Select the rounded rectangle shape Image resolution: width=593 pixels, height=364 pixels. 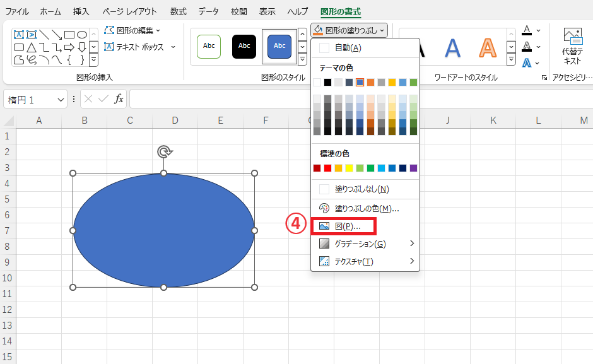(19, 47)
